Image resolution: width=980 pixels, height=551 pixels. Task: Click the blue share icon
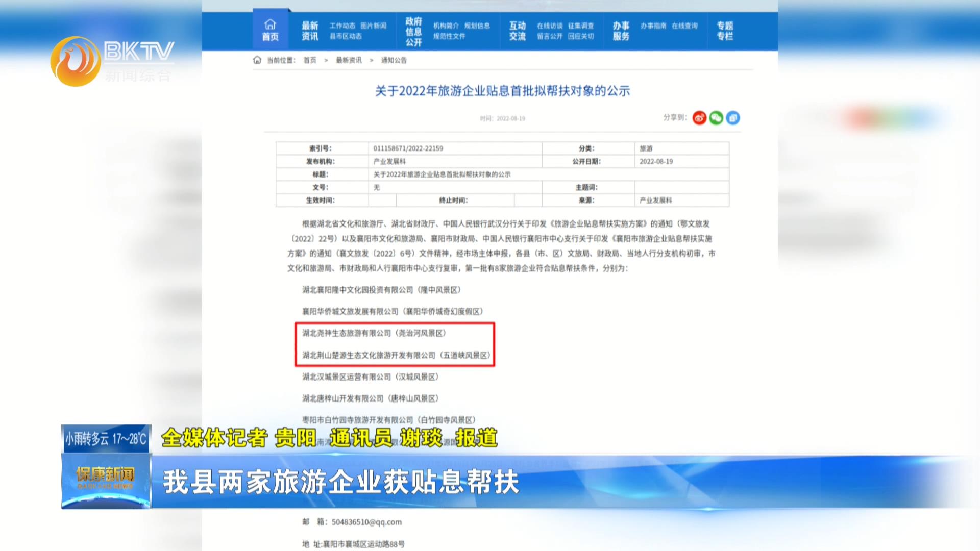(x=733, y=118)
